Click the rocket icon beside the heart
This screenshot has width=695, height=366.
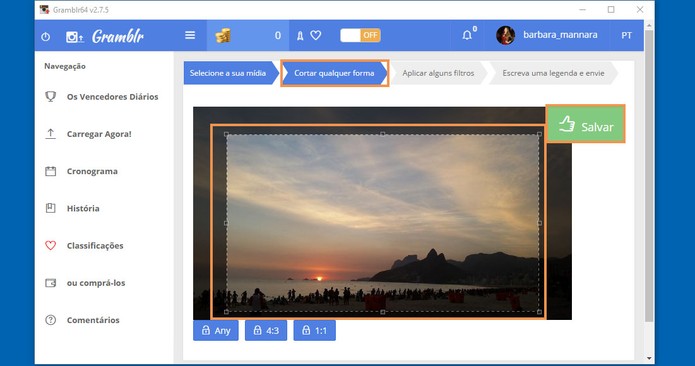[300, 35]
